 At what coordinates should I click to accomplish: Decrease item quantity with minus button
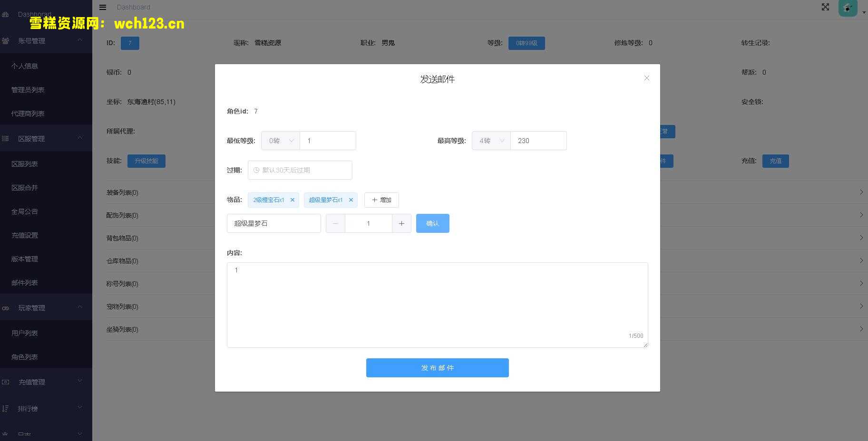(x=335, y=223)
